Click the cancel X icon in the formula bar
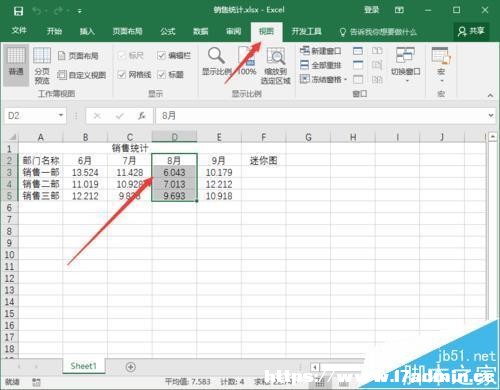Image resolution: width=500 pixels, height=390 pixels. (x=97, y=116)
